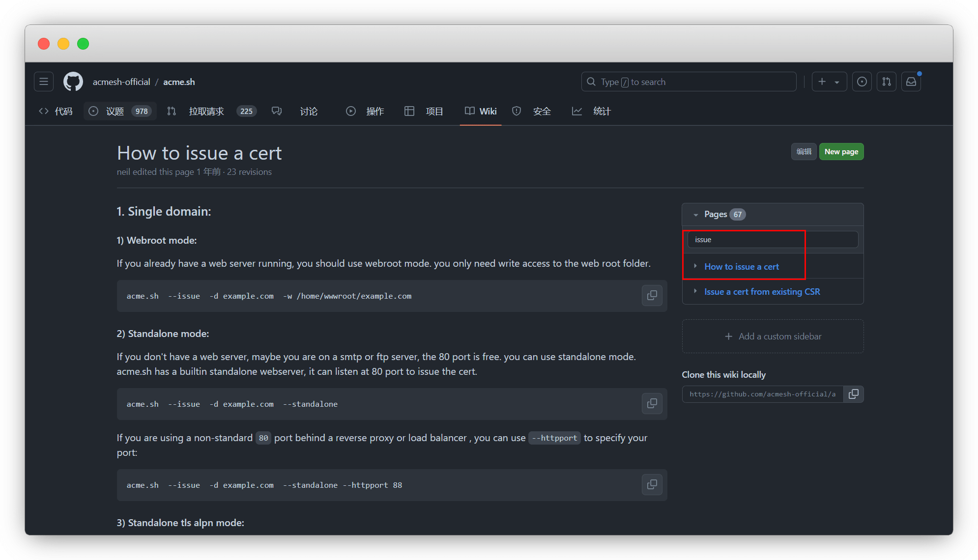The height and width of the screenshot is (560, 978).
Task: Expand How to issue a cert entry
Action: tap(695, 266)
